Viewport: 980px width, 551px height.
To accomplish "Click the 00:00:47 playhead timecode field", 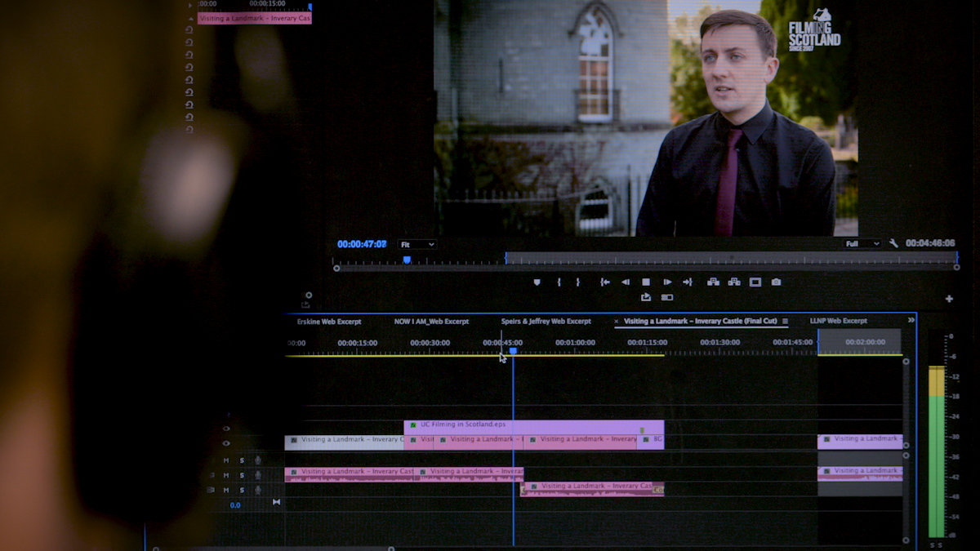I will tap(362, 244).
